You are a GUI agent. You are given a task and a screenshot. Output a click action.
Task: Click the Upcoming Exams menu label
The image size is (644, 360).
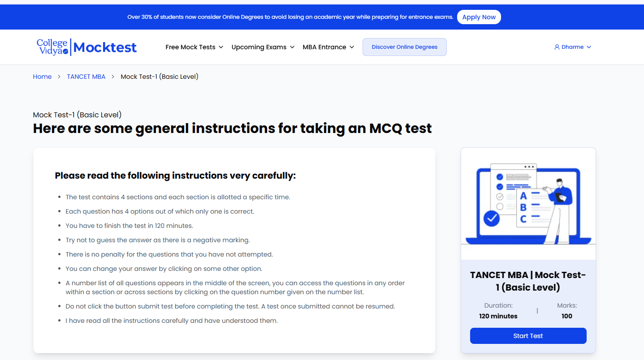tap(259, 47)
